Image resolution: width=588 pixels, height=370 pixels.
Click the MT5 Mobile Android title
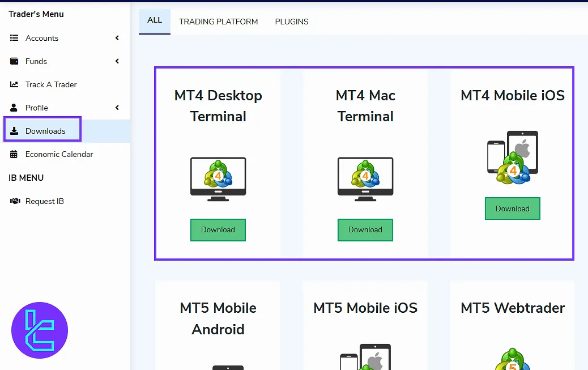pyautogui.click(x=218, y=318)
